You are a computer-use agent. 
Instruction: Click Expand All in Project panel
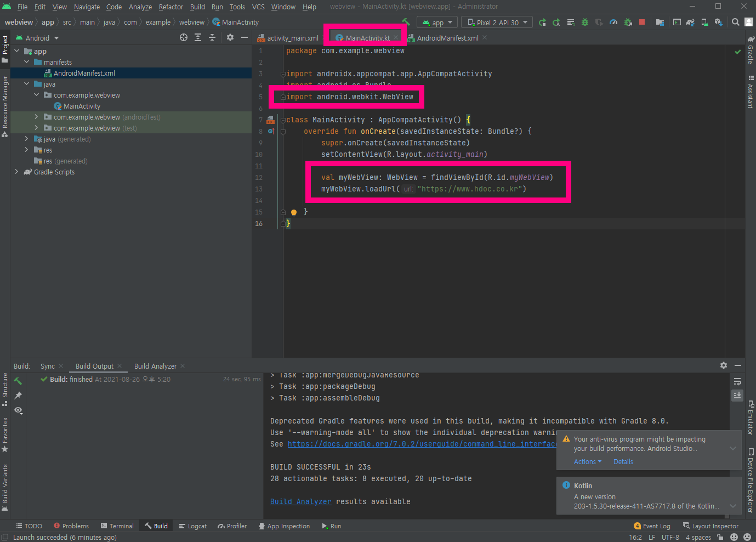point(198,37)
